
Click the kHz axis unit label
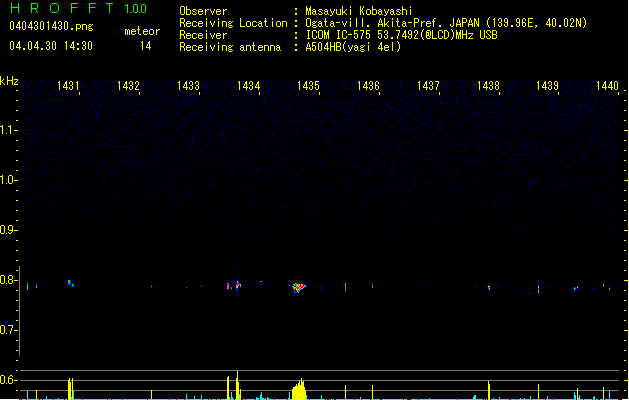pyautogui.click(x=9, y=81)
